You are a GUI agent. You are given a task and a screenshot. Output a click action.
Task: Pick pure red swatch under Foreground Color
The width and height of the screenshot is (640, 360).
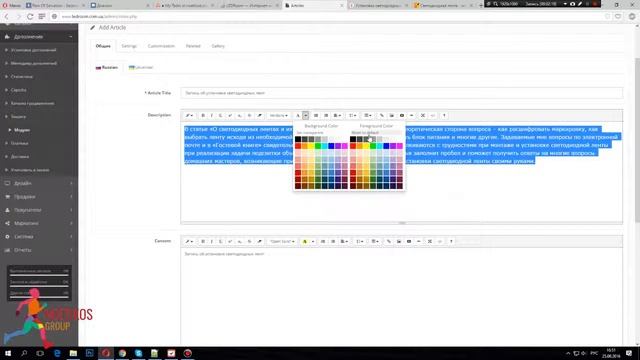point(353,146)
